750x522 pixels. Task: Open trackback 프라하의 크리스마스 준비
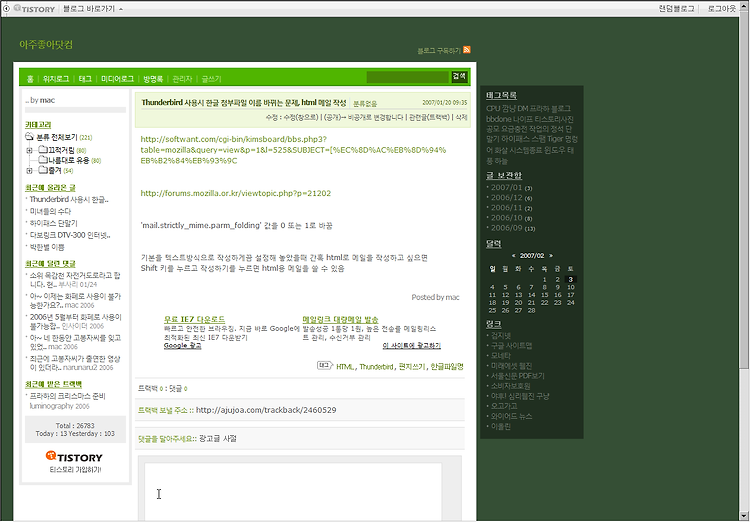[x=67, y=396]
